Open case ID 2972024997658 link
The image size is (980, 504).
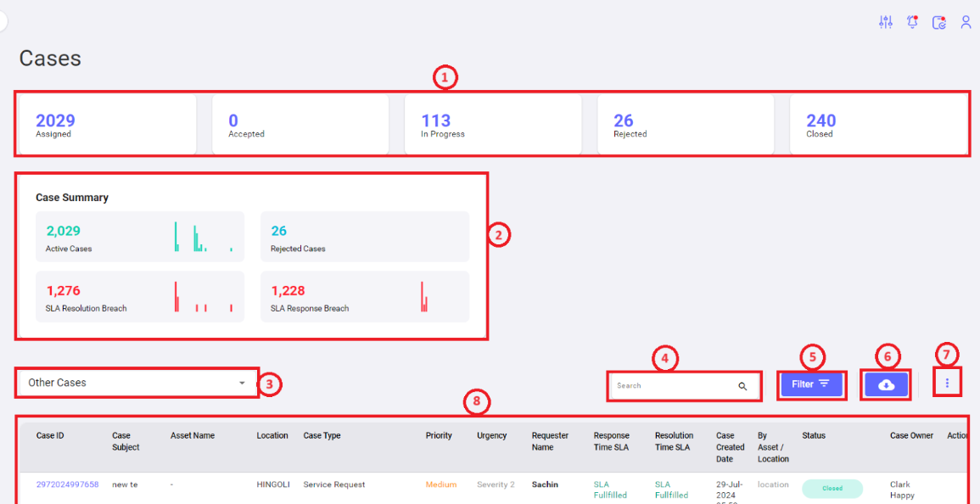tap(67, 484)
